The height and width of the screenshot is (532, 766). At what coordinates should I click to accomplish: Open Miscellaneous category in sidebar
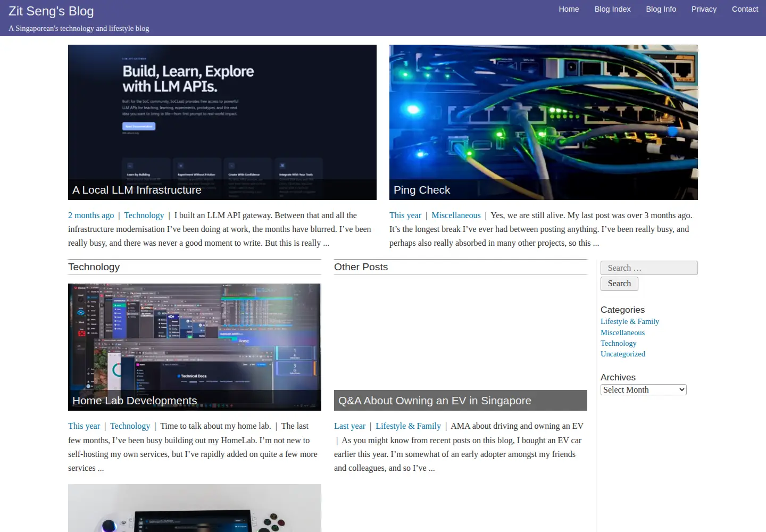click(x=622, y=332)
